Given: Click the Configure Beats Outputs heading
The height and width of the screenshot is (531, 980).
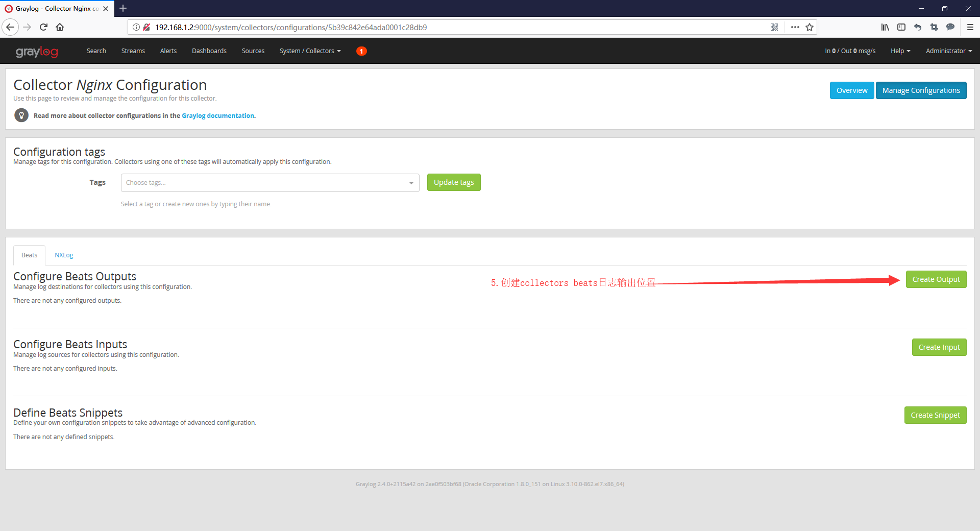Looking at the screenshot, I should (x=75, y=276).
